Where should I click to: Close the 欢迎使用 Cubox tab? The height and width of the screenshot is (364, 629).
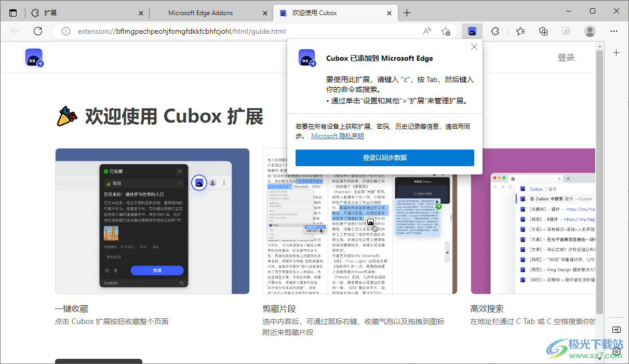390,13
